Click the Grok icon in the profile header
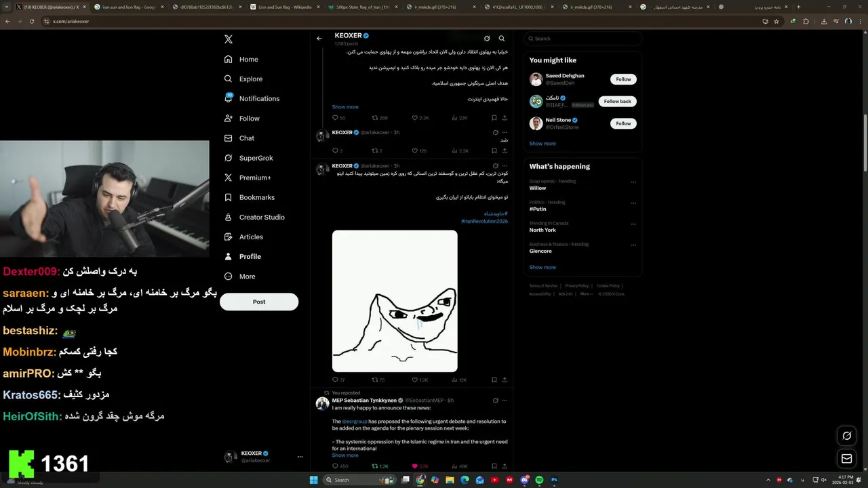 click(487, 39)
